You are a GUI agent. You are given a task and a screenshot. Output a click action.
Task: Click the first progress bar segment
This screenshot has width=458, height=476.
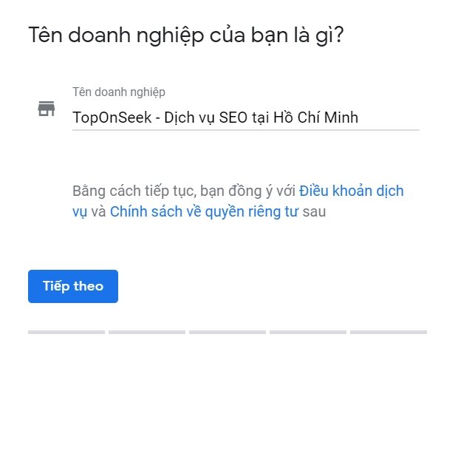[x=66, y=333]
